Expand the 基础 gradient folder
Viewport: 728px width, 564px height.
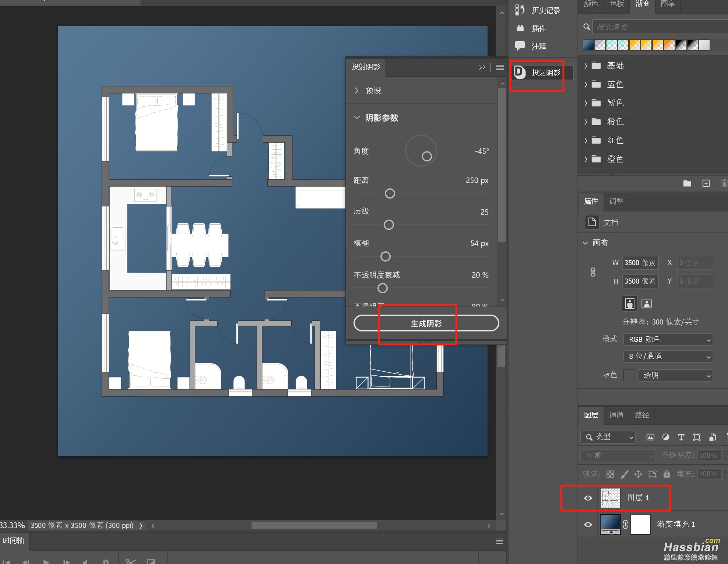pyautogui.click(x=585, y=66)
